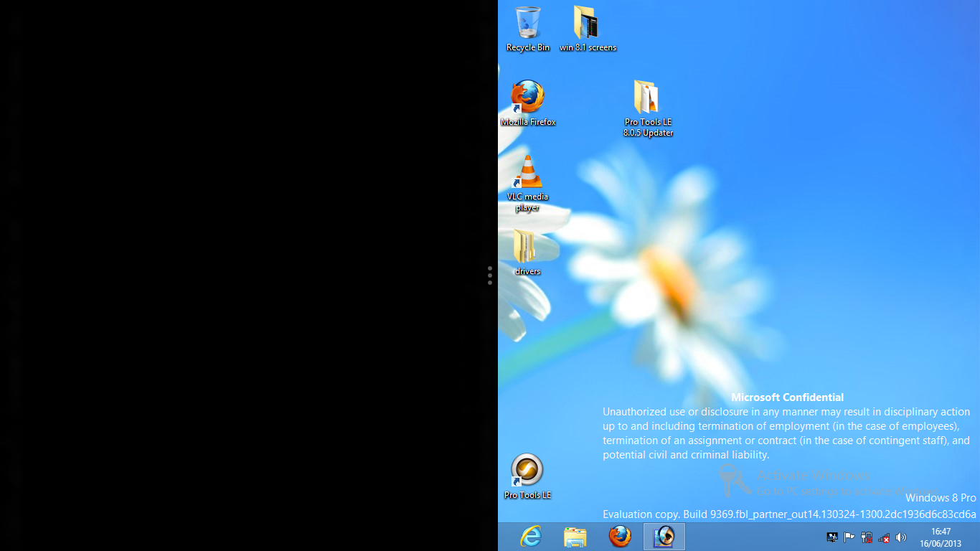Select the Mozilla Firefox desktop shortcut
Viewport: 980px width, 551px height.
528,103
